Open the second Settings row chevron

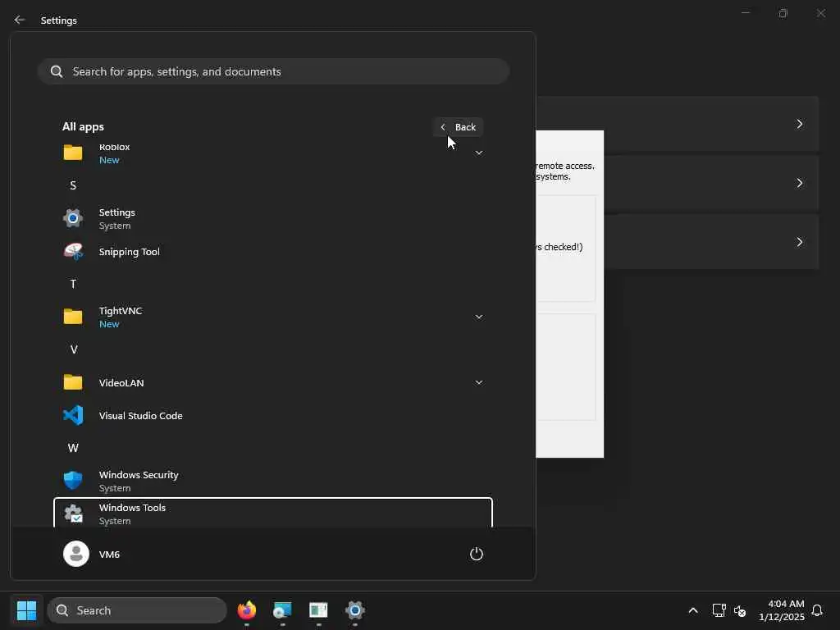(x=799, y=183)
